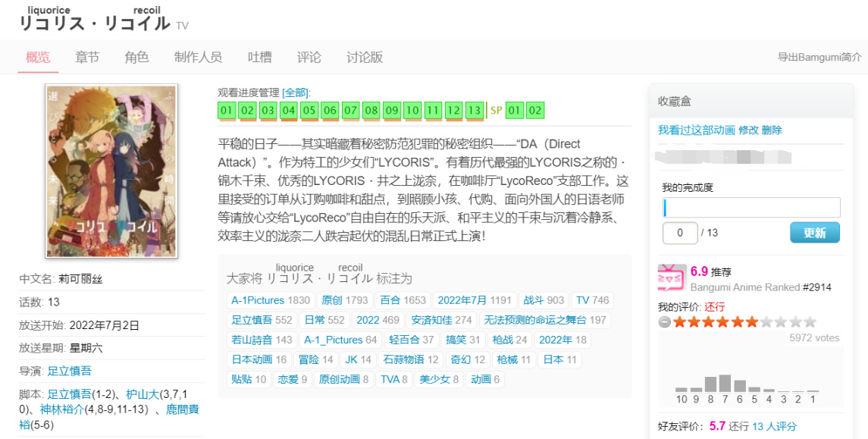Image resolution: width=868 pixels, height=439 pixels.
Task: Select episode 12 progress box
Action: tap(454, 110)
